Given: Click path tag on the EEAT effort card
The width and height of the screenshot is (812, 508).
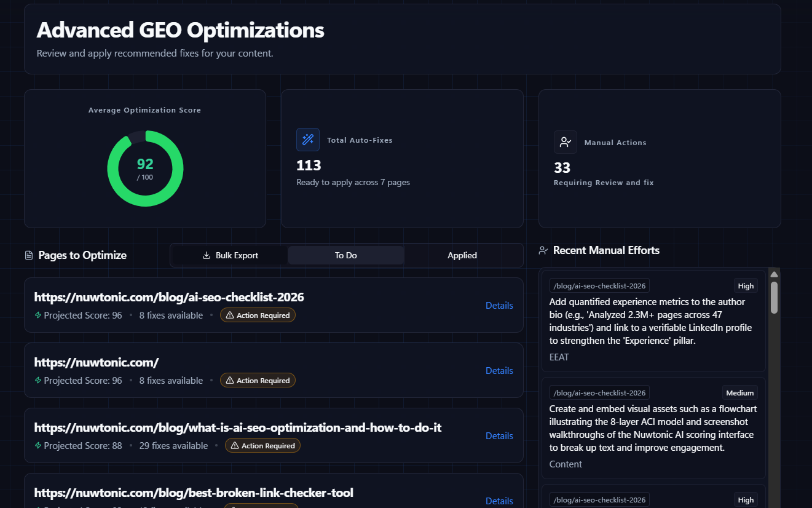Looking at the screenshot, I should (599, 286).
